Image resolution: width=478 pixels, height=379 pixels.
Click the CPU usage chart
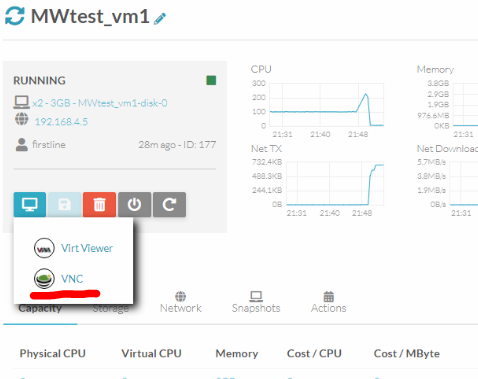327,105
